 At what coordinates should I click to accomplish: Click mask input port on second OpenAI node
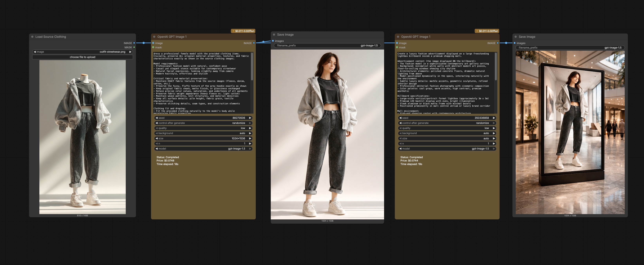397,47
